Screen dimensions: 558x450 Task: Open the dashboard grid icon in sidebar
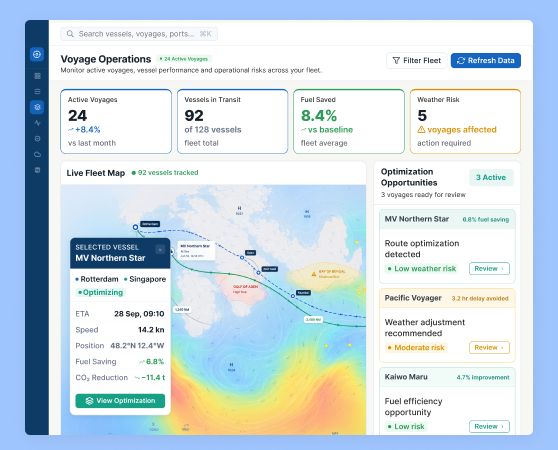pos(37,76)
